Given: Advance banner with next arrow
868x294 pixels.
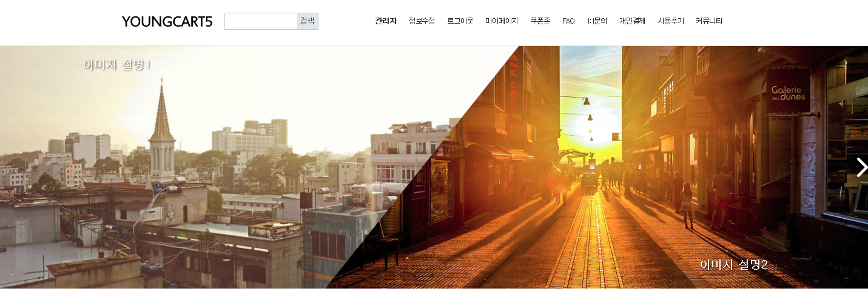Looking at the screenshot, I should (x=861, y=167).
